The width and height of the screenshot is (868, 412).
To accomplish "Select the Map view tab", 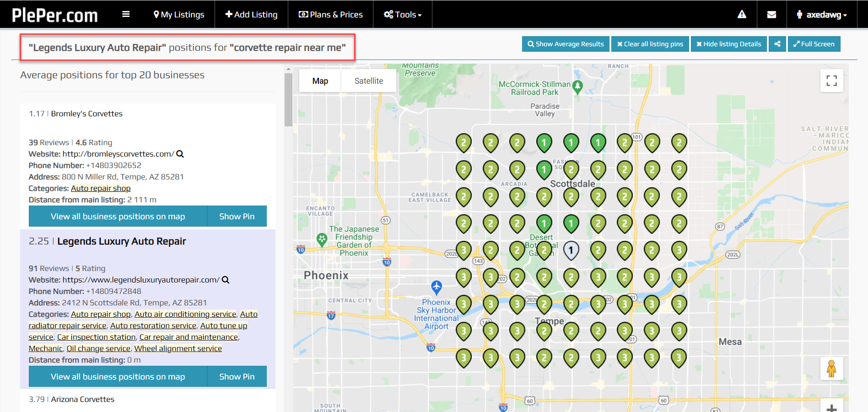I will point(320,81).
